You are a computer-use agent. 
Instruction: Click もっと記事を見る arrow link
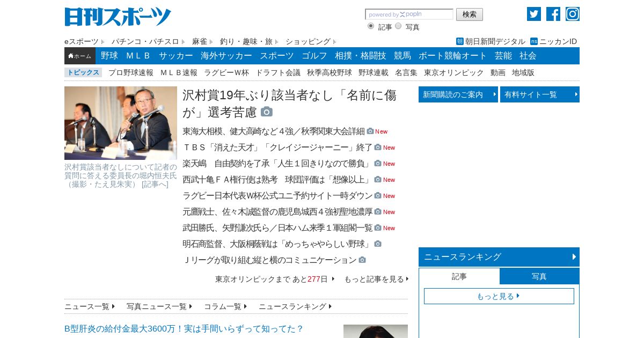tap(376, 279)
